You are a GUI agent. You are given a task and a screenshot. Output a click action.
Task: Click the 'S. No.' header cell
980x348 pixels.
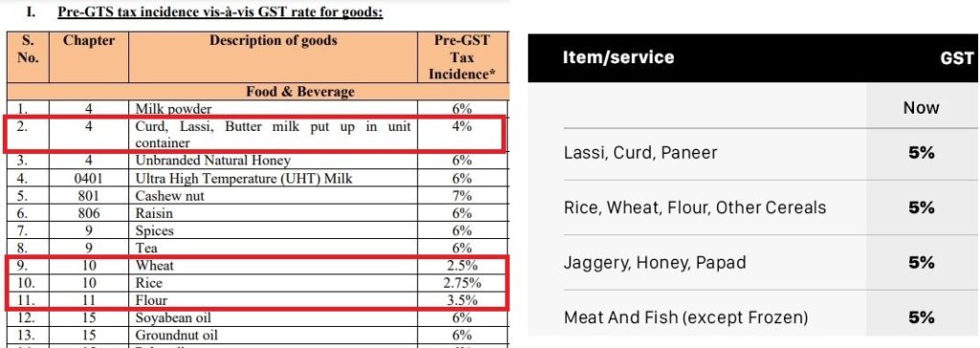click(x=28, y=57)
